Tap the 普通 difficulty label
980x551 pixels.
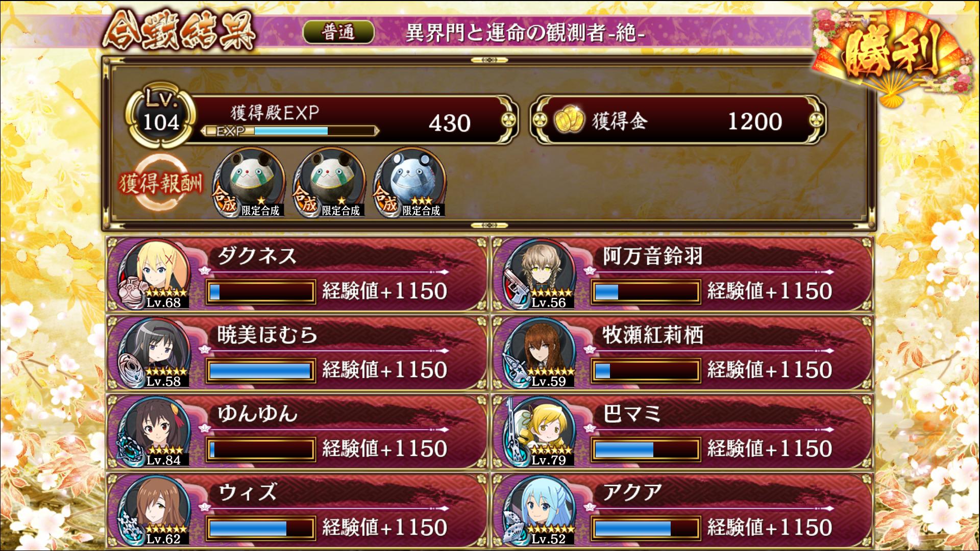click(338, 33)
